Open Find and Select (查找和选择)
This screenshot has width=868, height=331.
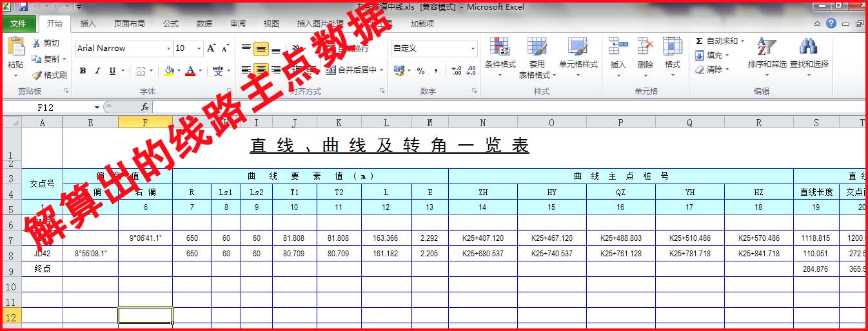(x=809, y=57)
